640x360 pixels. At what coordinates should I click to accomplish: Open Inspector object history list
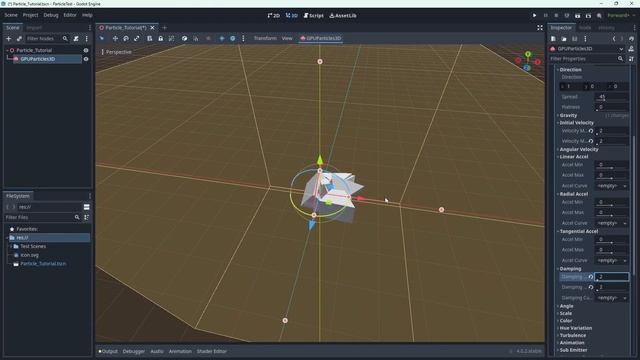[631, 39]
